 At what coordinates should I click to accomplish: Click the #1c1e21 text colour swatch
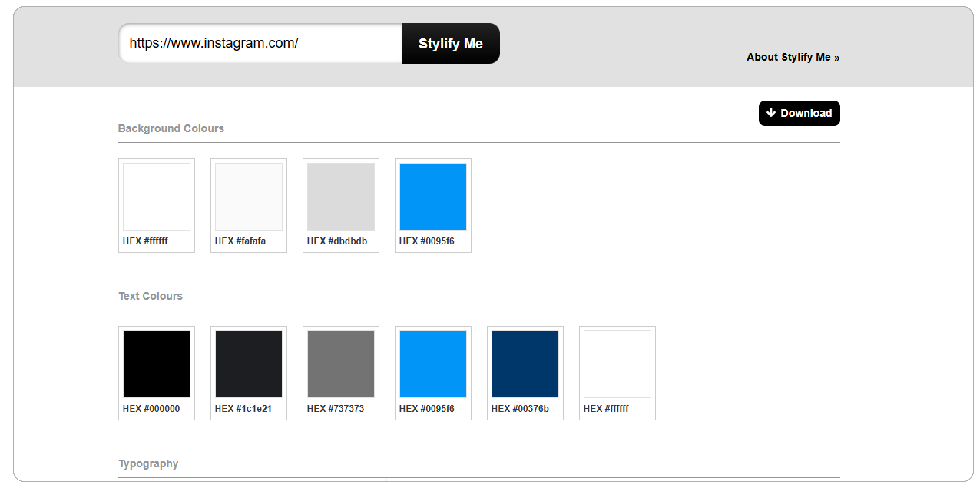coord(249,364)
